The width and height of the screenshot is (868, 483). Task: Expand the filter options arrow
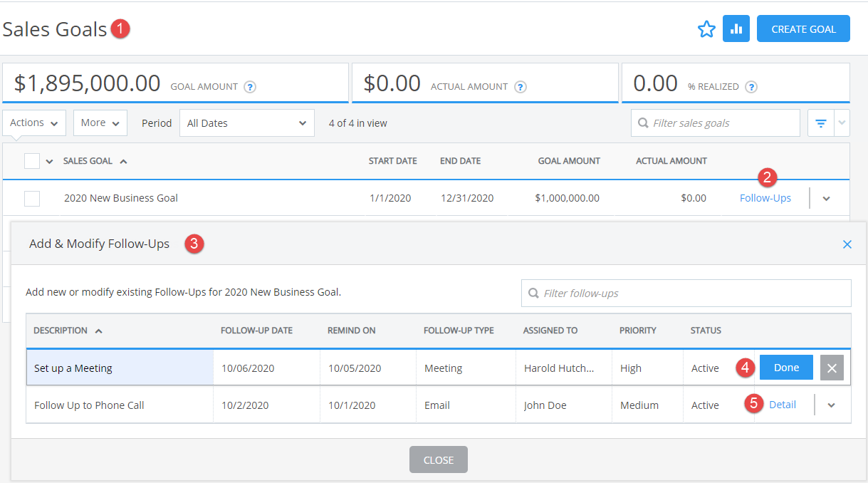tap(842, 123)
